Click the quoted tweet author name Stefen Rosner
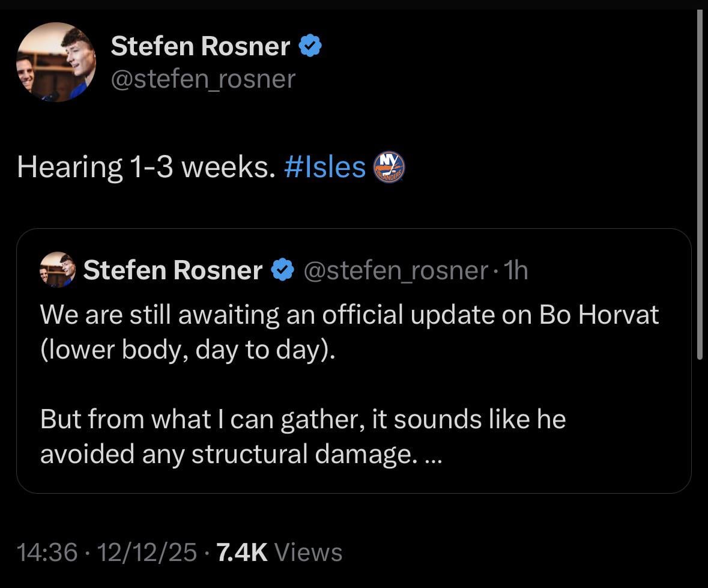The image size is (708, 588). click(x=174, y=270)
